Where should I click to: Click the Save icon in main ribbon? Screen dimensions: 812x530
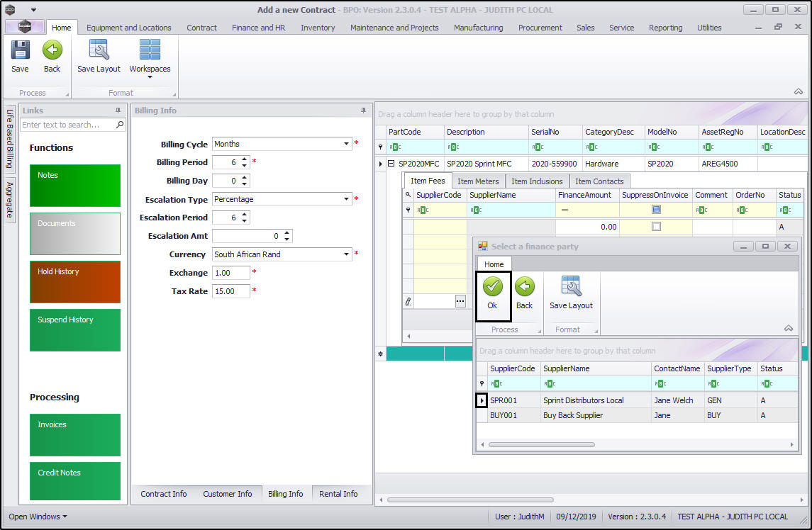[20, 50]
